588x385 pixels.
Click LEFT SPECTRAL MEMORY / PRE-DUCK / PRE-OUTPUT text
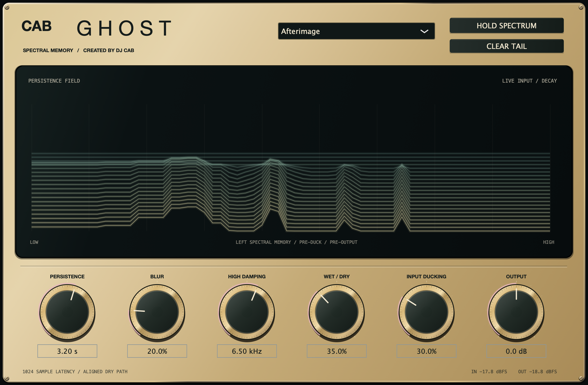pyautogui.click(x=296, y=242)
